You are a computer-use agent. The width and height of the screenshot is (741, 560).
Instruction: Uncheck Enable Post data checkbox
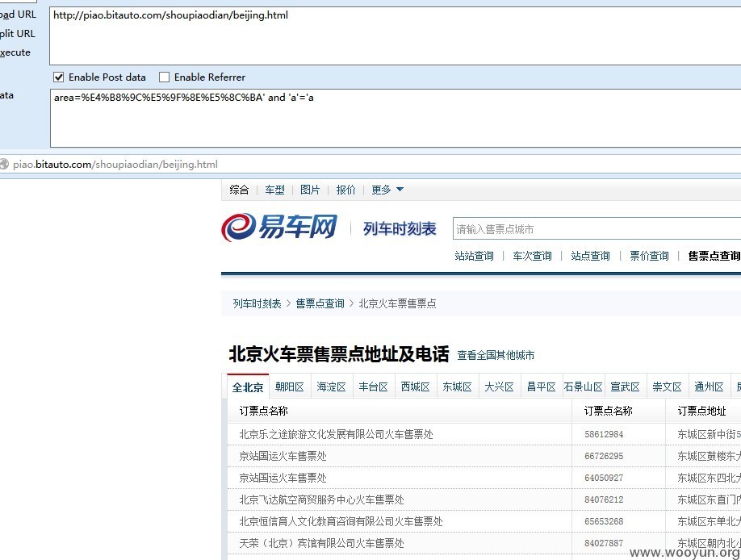click(x=59, y=77)
